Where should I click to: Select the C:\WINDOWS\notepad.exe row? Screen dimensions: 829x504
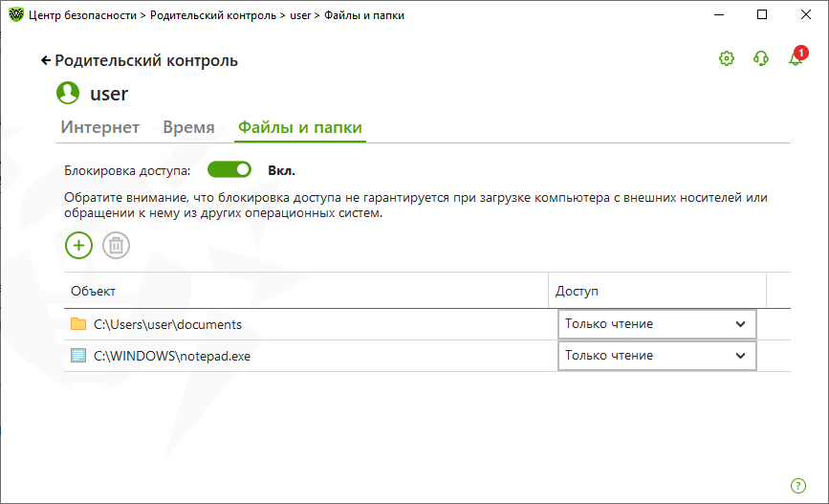(x=427, y=356)
